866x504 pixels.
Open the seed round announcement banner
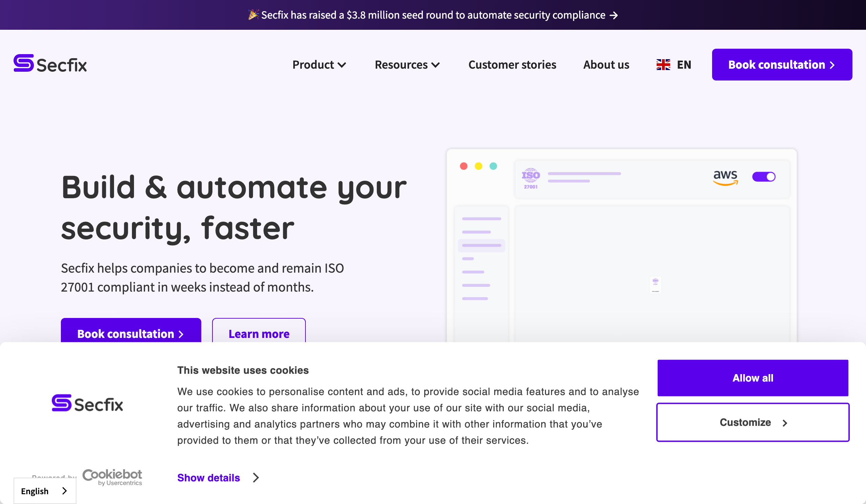pos(433,15)
